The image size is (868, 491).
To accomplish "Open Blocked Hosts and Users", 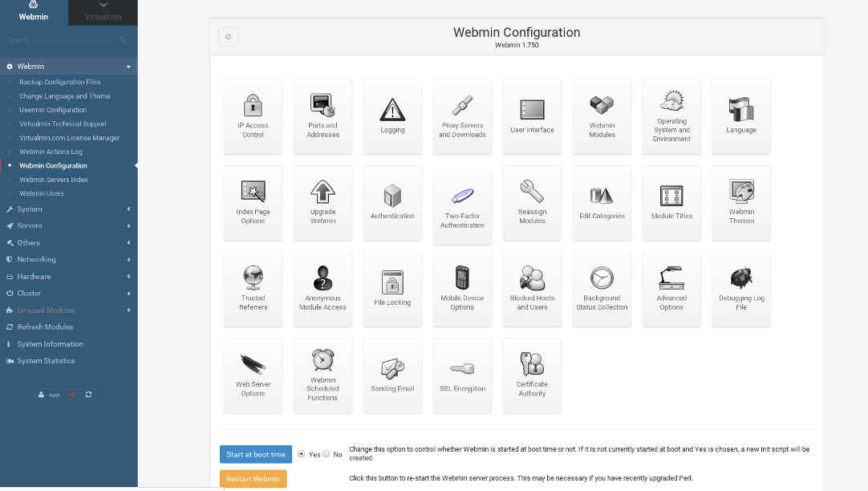I will pos(532,290).
